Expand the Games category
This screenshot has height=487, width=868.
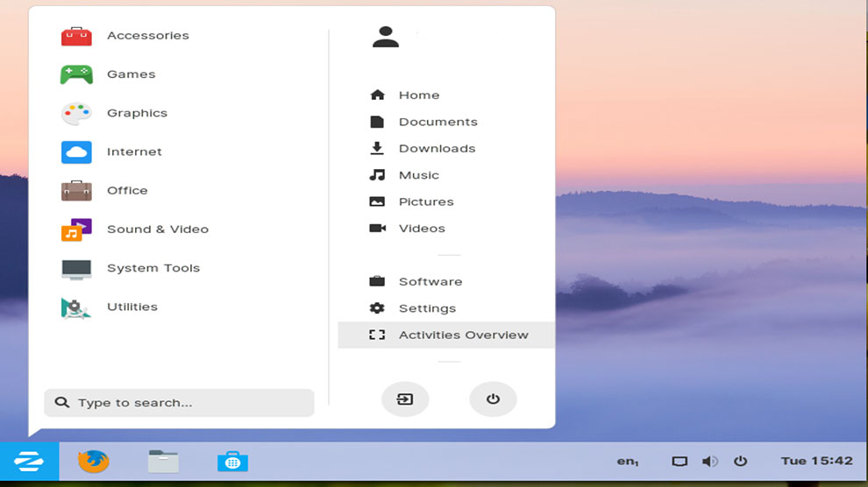pyautogui.click(x=131, y=74)
